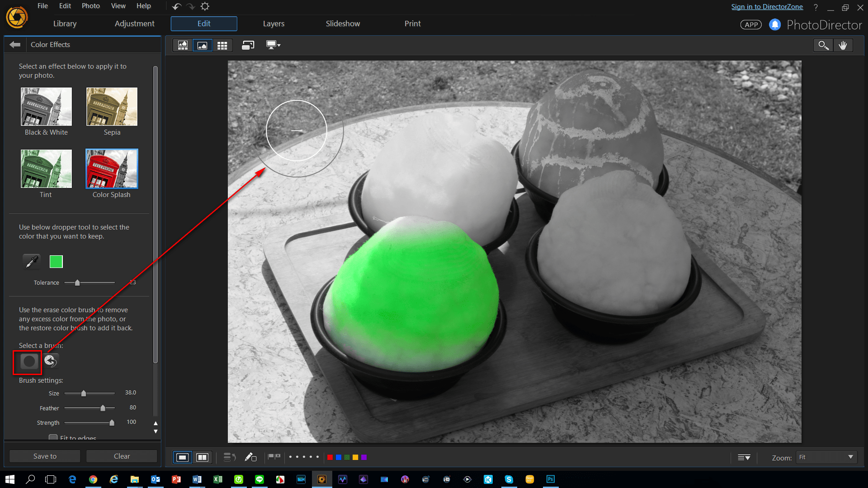The height and width of the screenshot is (488, 868).
Task: Open the Edit menu in menu bar
Action: click(x=65, y=6)
